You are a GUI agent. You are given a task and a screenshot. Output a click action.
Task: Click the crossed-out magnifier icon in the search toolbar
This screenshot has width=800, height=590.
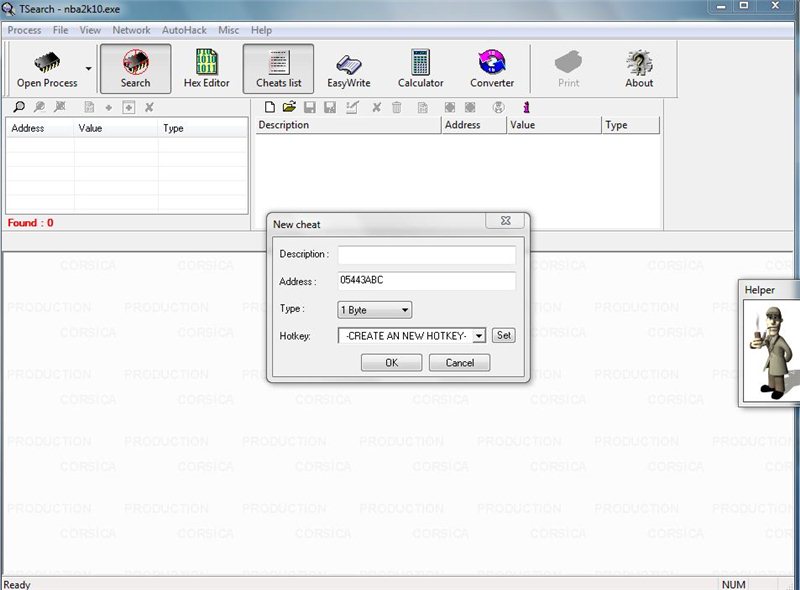(x=60, y=107)
